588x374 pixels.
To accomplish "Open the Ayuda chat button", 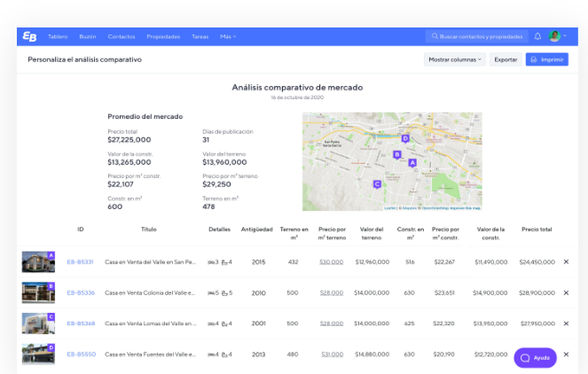I will coord(535,358).
